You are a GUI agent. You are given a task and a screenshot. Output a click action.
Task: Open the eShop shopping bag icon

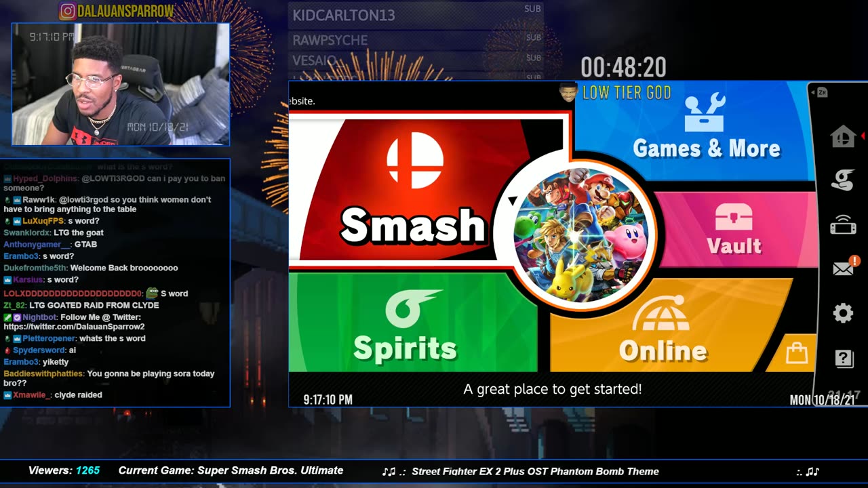tap(796, 353)
